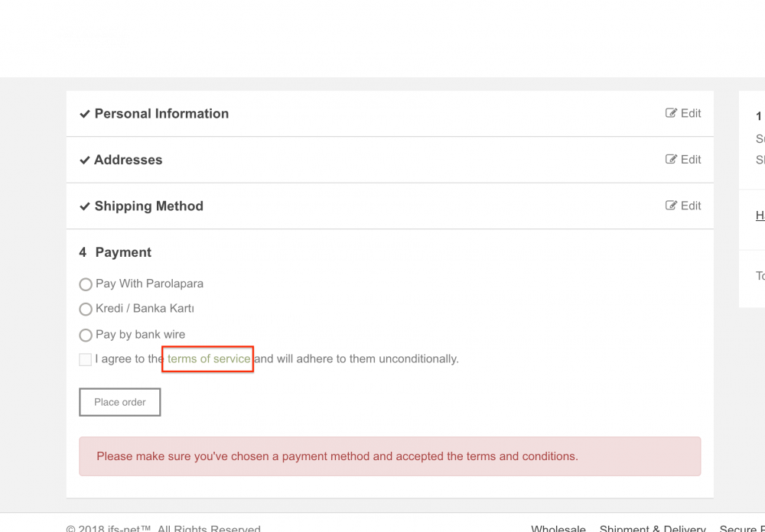Click the Edit label for Personal Information
This screenshot has width=765, height=532.
point(691,113)
